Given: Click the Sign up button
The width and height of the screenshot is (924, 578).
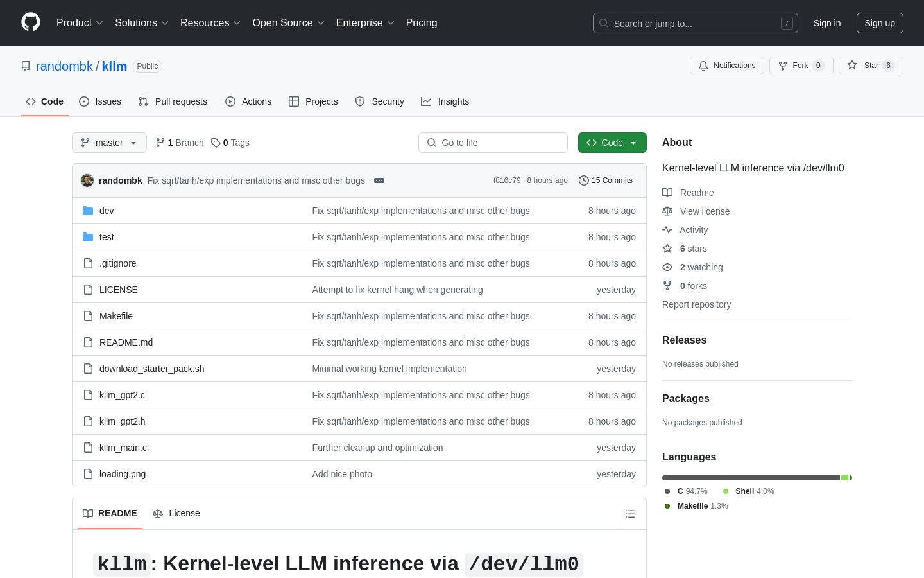Looking at the screenshot, I should coord(880,23).
